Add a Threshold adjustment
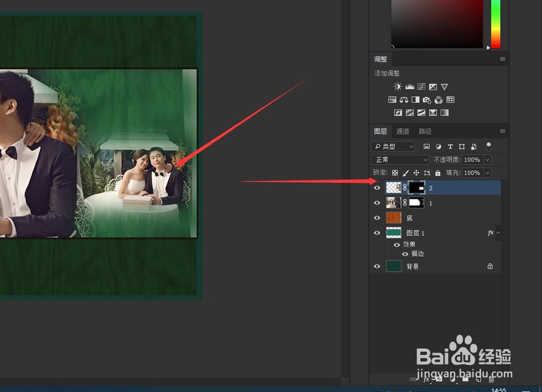Viewport: 542px width, 392px height. (x=421, y=112)
